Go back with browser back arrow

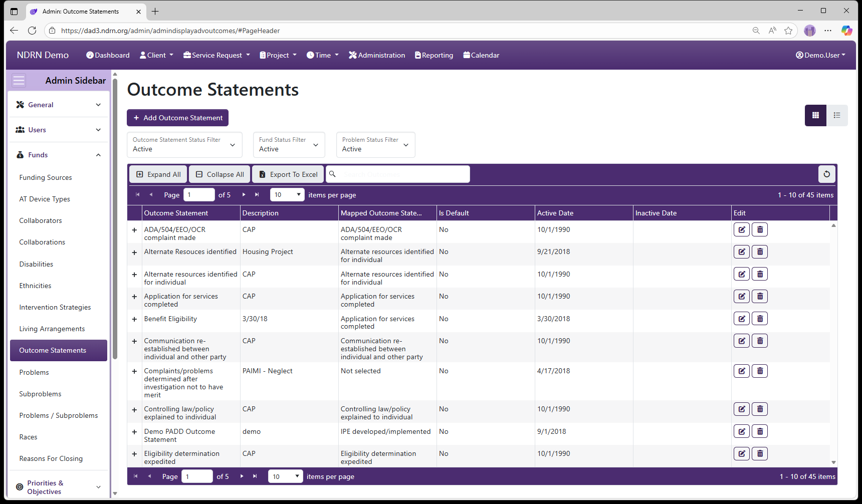14,31
